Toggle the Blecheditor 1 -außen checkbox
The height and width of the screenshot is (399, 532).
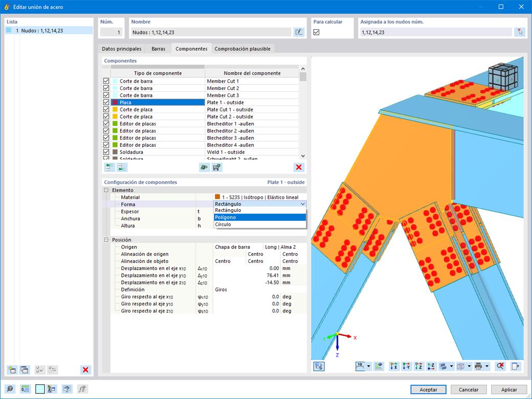[x=106, y=124]
